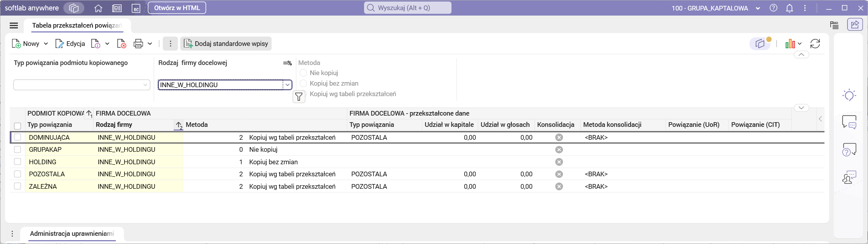Switch to Tabela przekształceń powiązań tab

tap(77, 26)
